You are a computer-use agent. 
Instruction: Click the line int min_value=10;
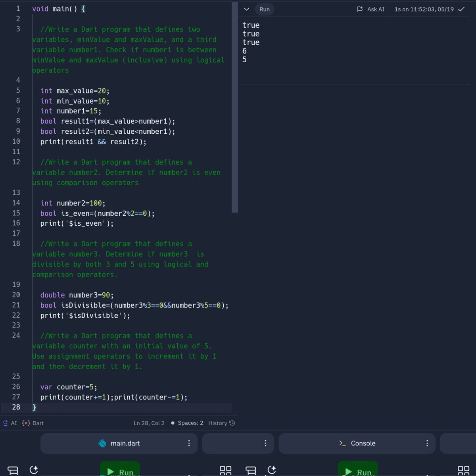pyautogui.click(x=75, y=101)
